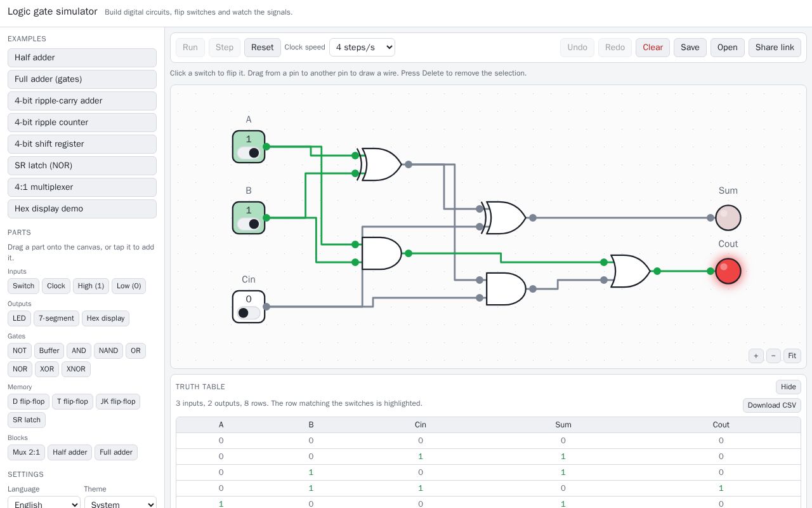Screen dimensions: 812x508
Task: Add a NOR gate from the palette
Action: pos(20,369)
